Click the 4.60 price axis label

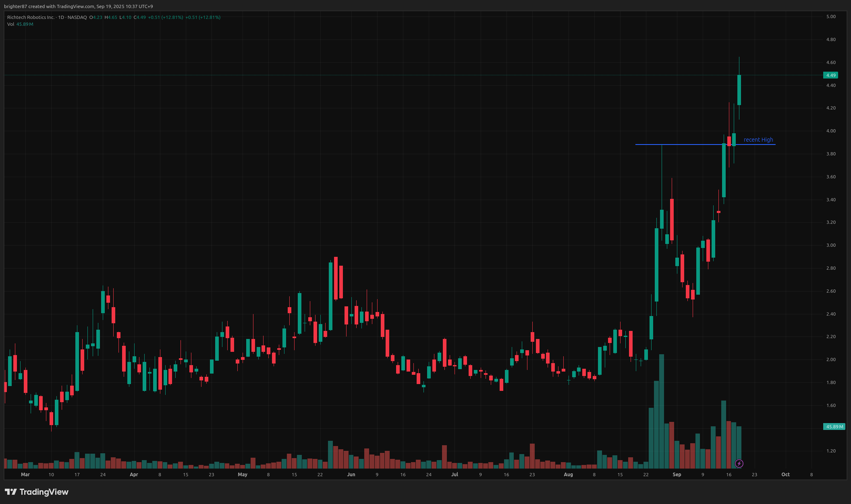(831, 62)
